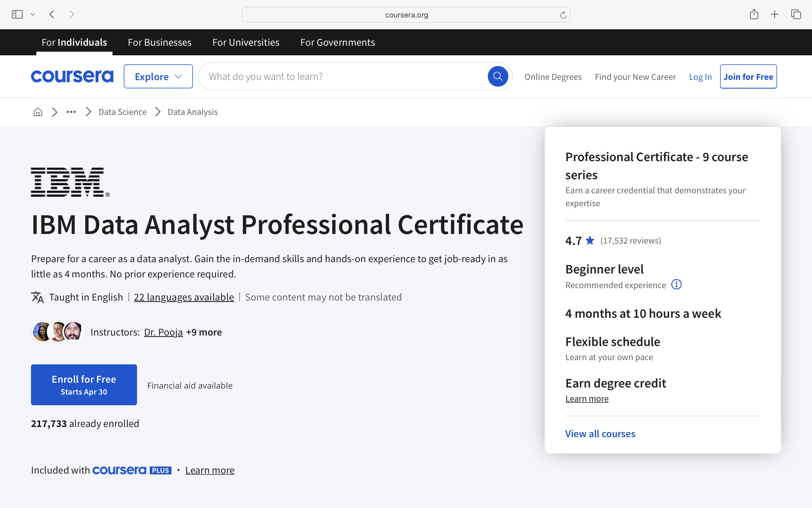This screenshot has height=508, width=812.
Task: Click the IBM logo
Action: click(x=70, y=182)
